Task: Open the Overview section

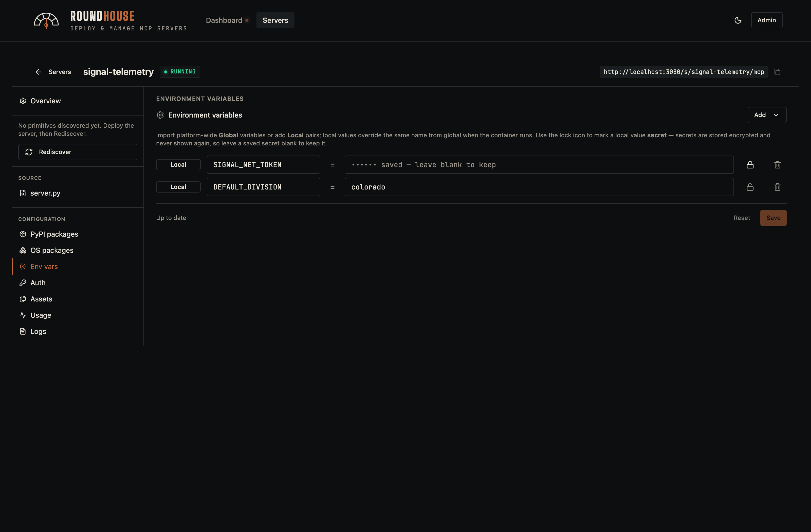Action: coord(78,101)
